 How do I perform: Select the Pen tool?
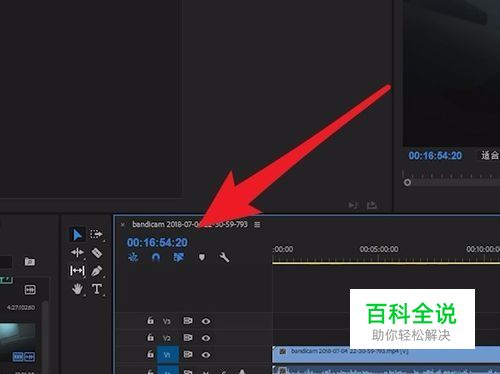pyautogui.click(x=97, y=271)
